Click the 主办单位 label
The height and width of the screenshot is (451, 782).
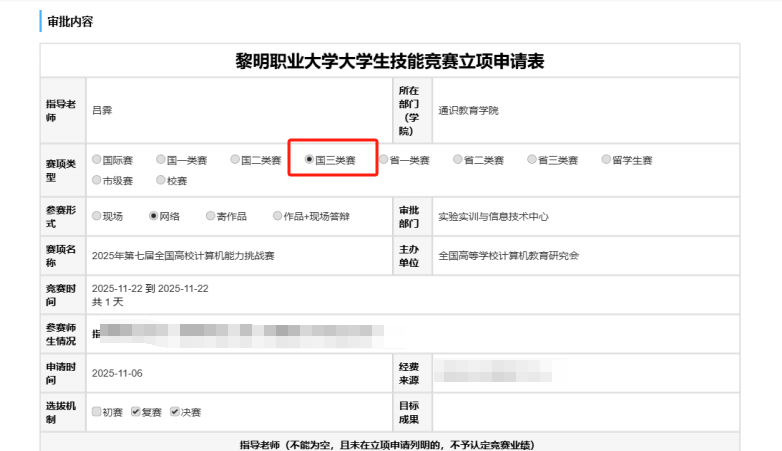click(x=409, y=255)
